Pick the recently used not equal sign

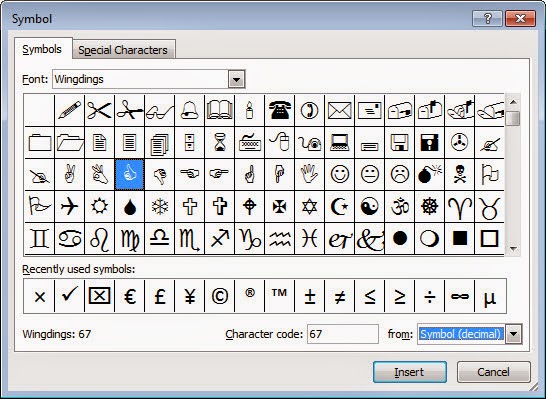tap(340, 296)
